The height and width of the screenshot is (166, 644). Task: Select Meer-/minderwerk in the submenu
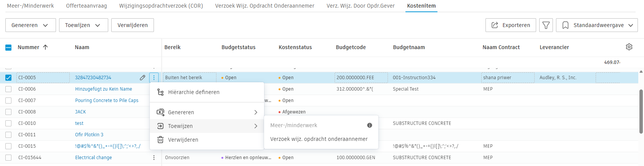321,125
